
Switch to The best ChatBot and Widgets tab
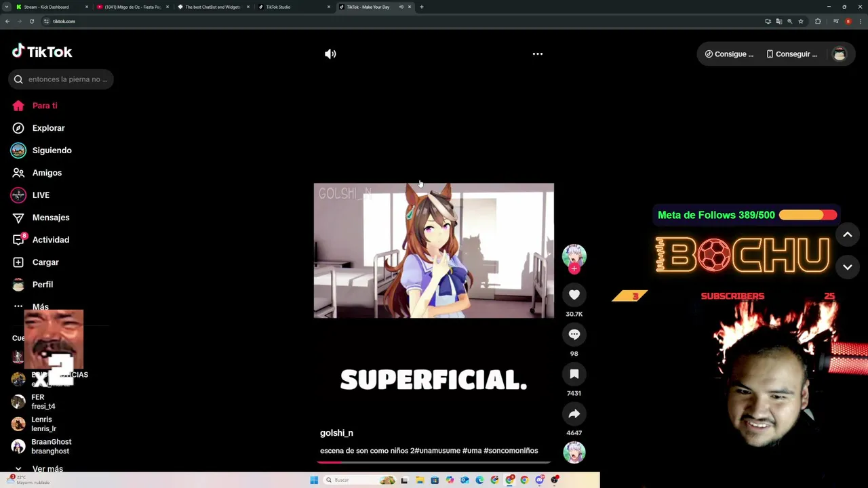click(214, 7)
